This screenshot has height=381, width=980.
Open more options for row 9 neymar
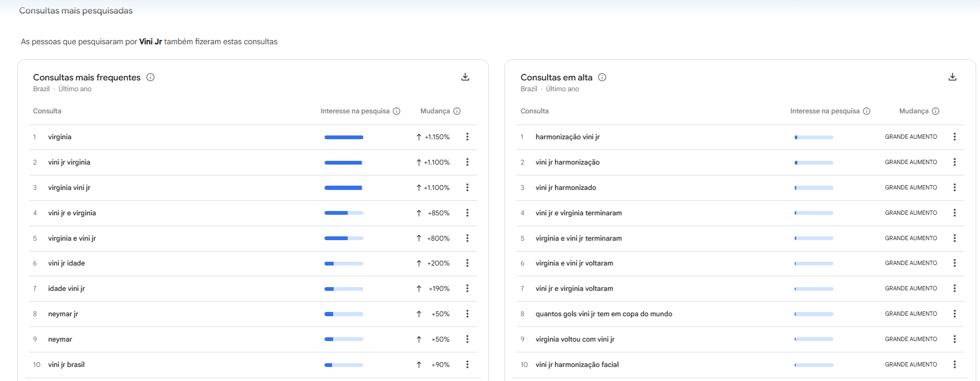click(467, 339)
